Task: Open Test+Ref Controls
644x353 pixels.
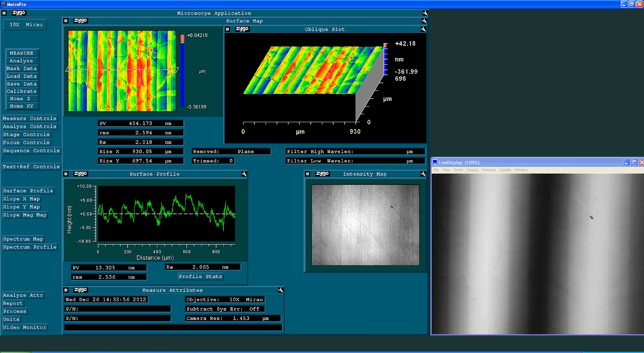Action: 31,167
